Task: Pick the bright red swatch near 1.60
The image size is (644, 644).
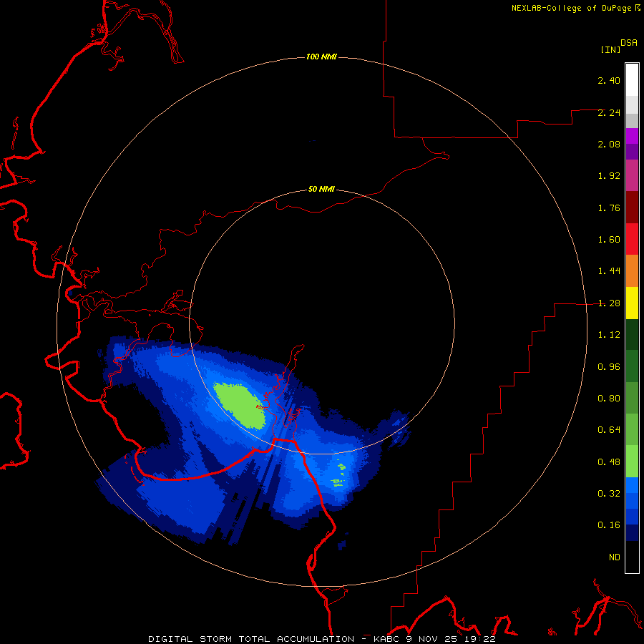Action: [632, 239]
